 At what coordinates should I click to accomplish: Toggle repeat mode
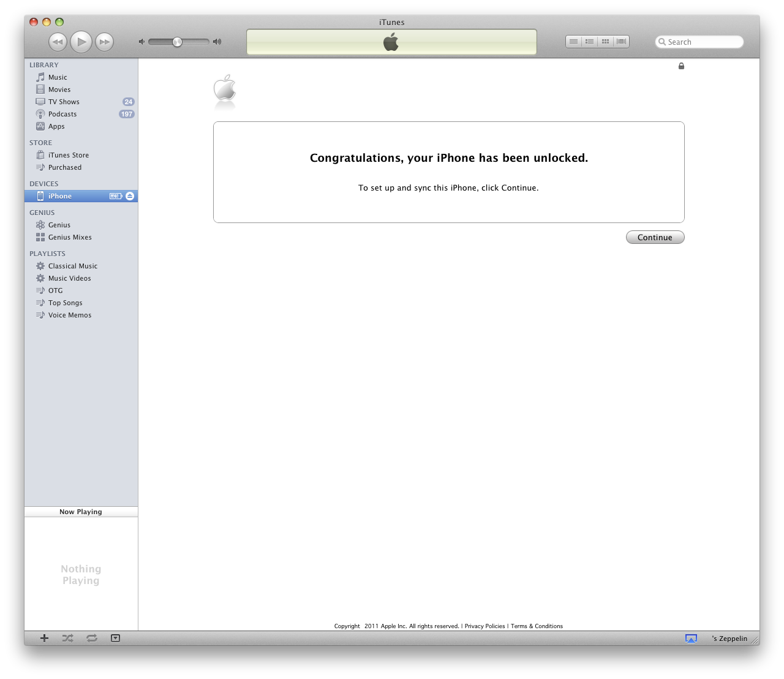(x=92, y=638)
